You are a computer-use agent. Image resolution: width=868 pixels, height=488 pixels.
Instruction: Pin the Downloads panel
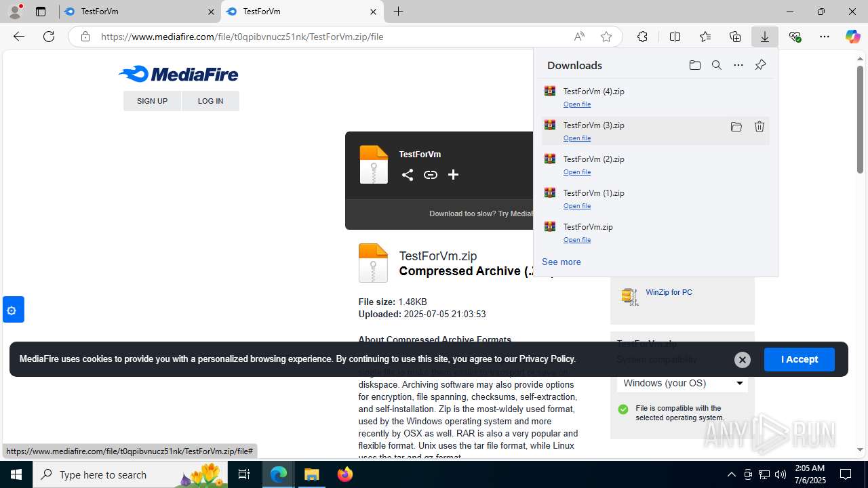[x=760, y=65]
